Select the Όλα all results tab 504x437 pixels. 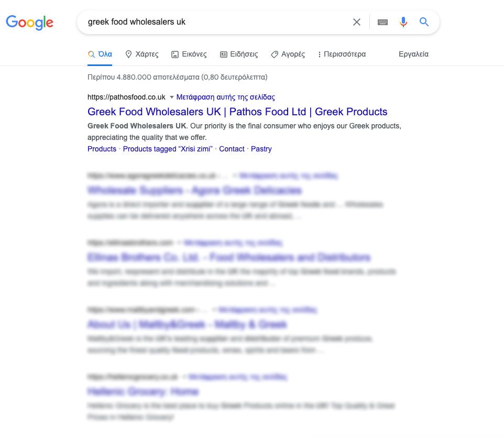[x=100, y=54]
